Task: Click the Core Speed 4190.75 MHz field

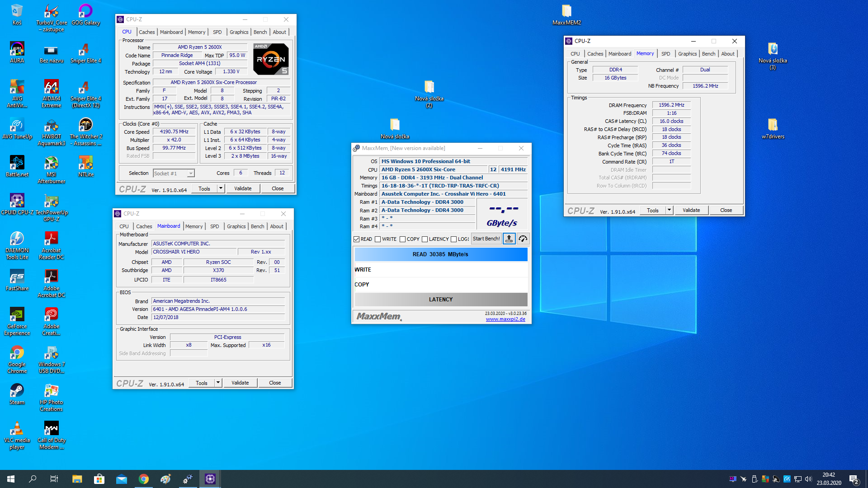Action: [x=174, y=132]
